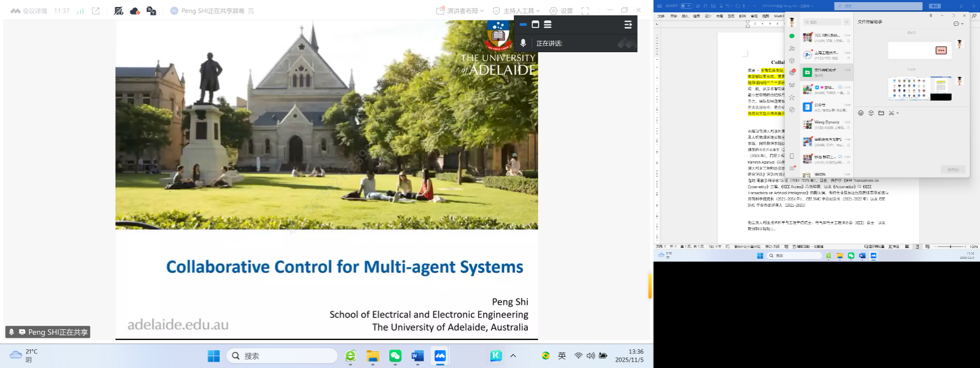Expand the floating speaker panel menu

click(x=628, y=25)
